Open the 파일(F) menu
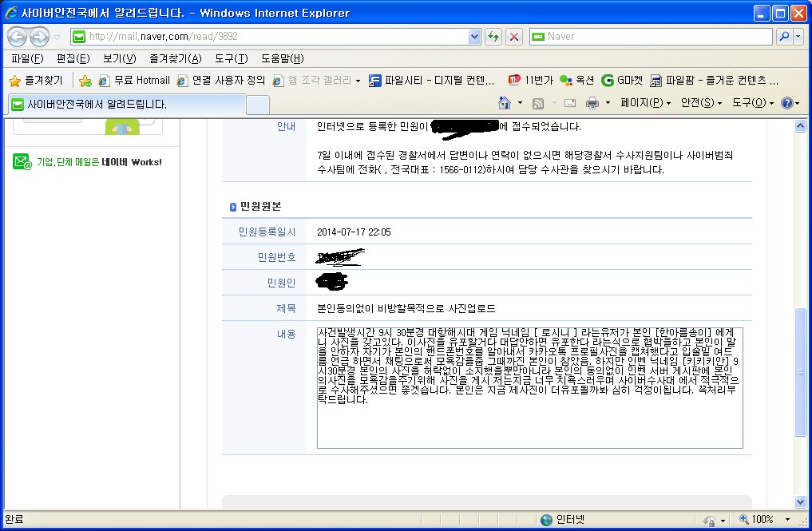 pos(27,59)
